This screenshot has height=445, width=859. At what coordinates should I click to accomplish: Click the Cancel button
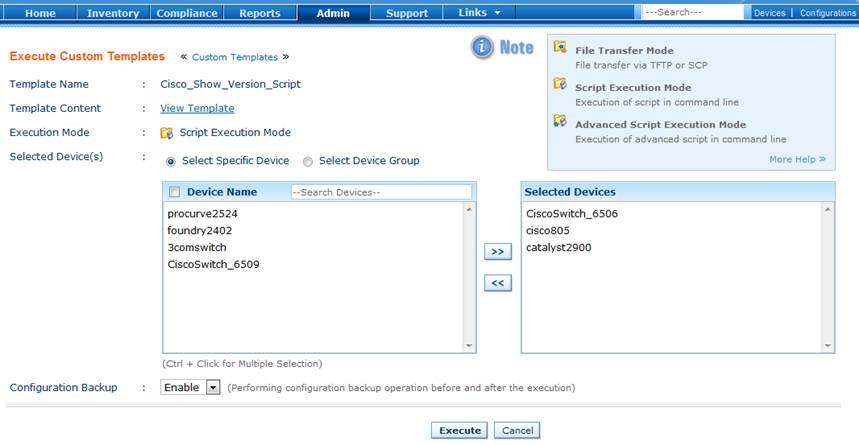[517, 431]
